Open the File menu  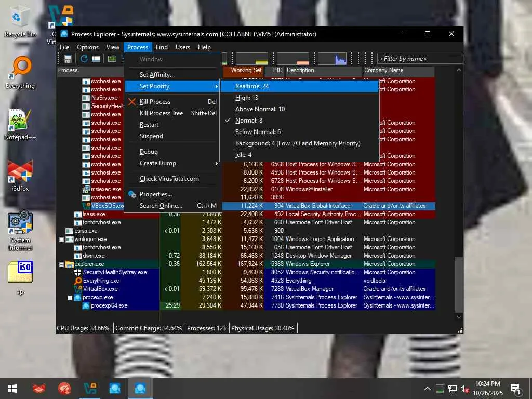click(64, 47)
